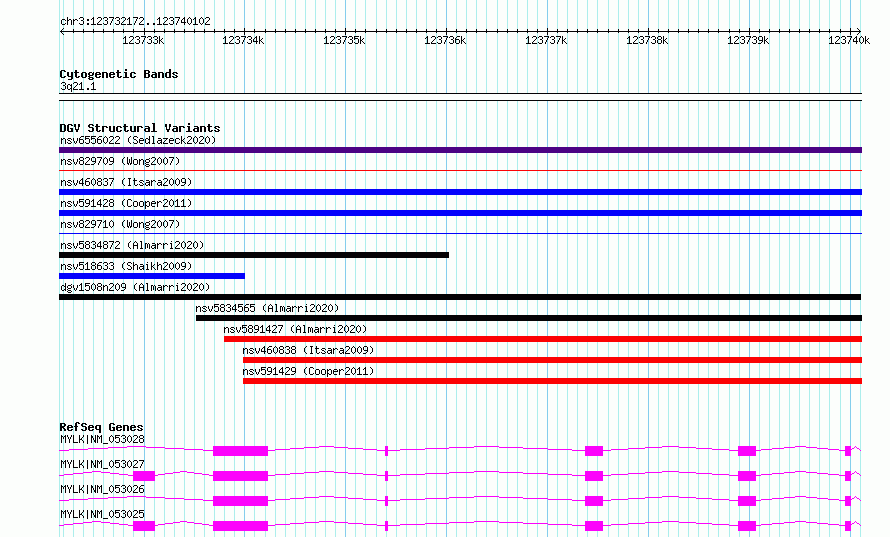Viewport: 890px width, 537px height.
Task: Click the MYLK|NM_053027 transcript label
Action: pyautogui.click(x=102, y=464)
